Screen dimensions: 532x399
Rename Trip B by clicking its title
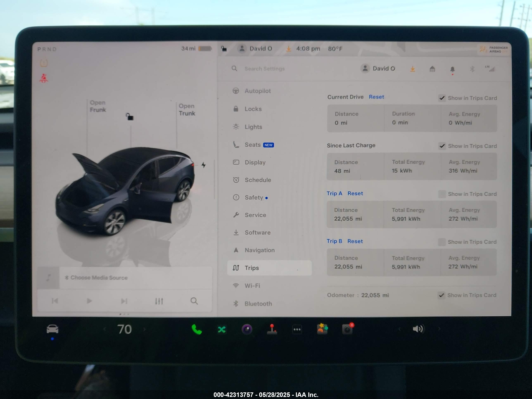pyautogui.click(x=334, y=241)
